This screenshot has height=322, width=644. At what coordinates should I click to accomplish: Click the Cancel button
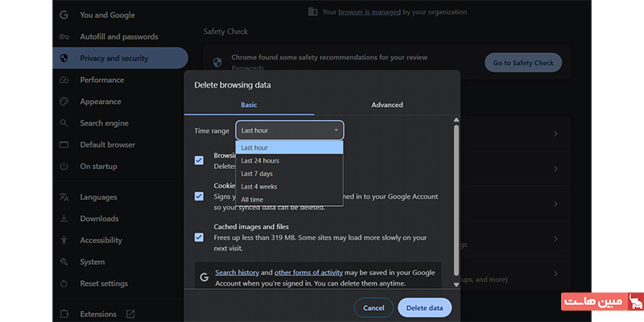(x=374, y=308)
